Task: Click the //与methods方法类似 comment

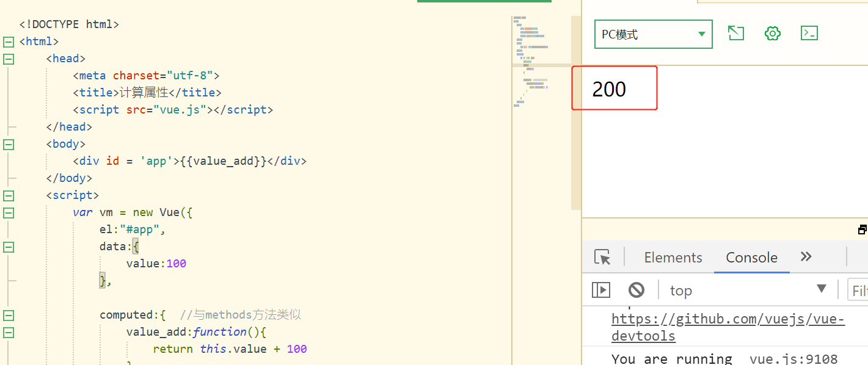Action: [x=241, y=315]
